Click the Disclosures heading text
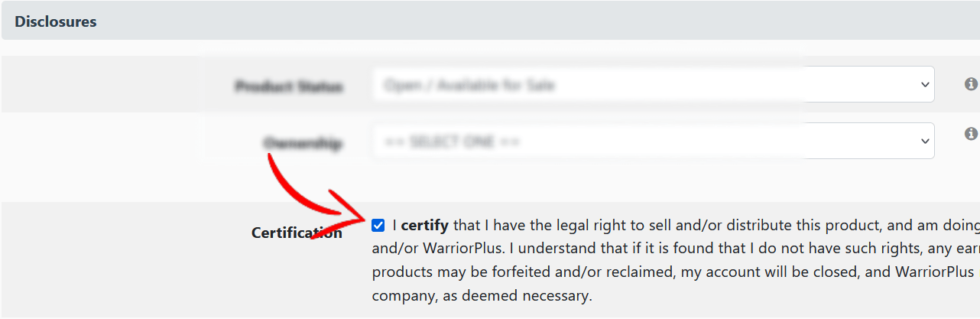 click(56, 21)
